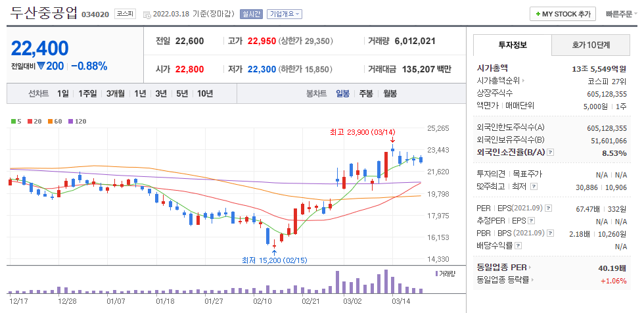Click the 시가 value 22,800

point(189,70)
